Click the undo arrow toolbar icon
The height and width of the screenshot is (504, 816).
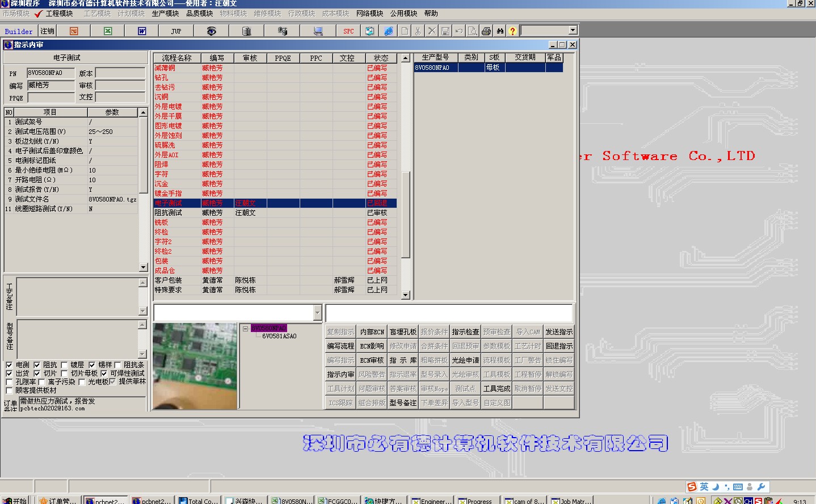tap(459, 31)
